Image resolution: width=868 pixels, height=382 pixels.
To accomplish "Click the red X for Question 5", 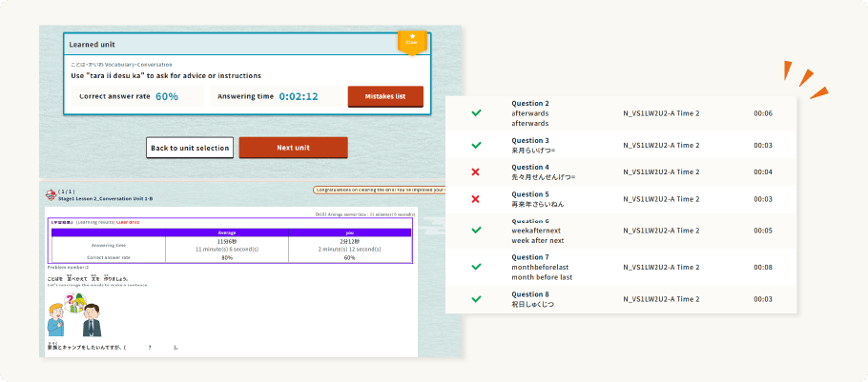I will pyautogui.click(x=475, y=198).
